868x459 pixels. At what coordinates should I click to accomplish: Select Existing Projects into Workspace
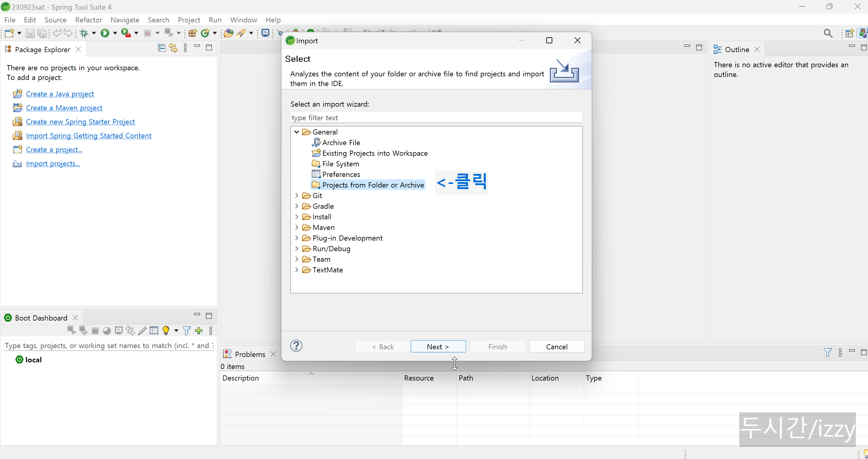pos(370,153)
